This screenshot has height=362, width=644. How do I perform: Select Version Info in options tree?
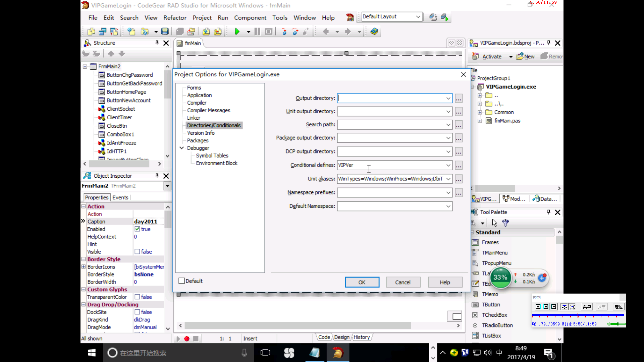point(201,133)
